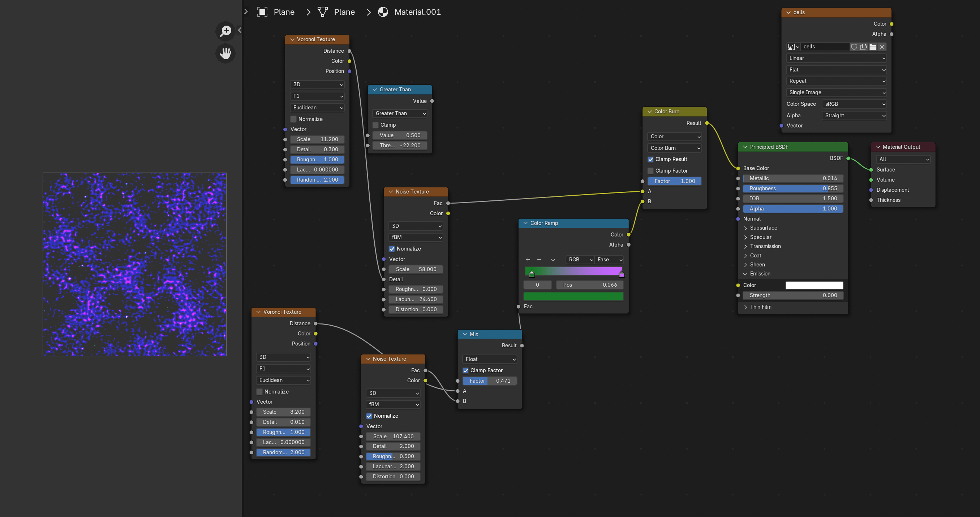Click the Principled BSDF node icon

pyautogui.click(x=744, y=147)
